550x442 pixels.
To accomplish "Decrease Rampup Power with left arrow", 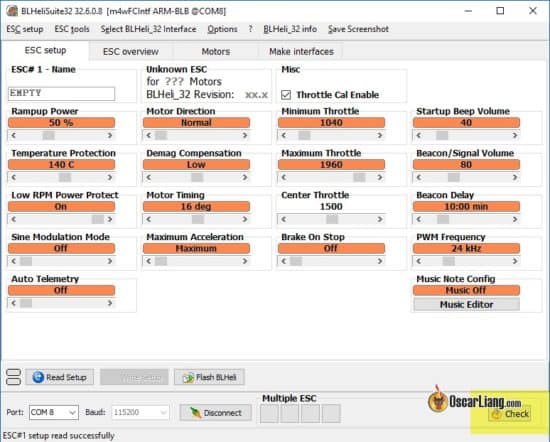I will pos(13,135).
